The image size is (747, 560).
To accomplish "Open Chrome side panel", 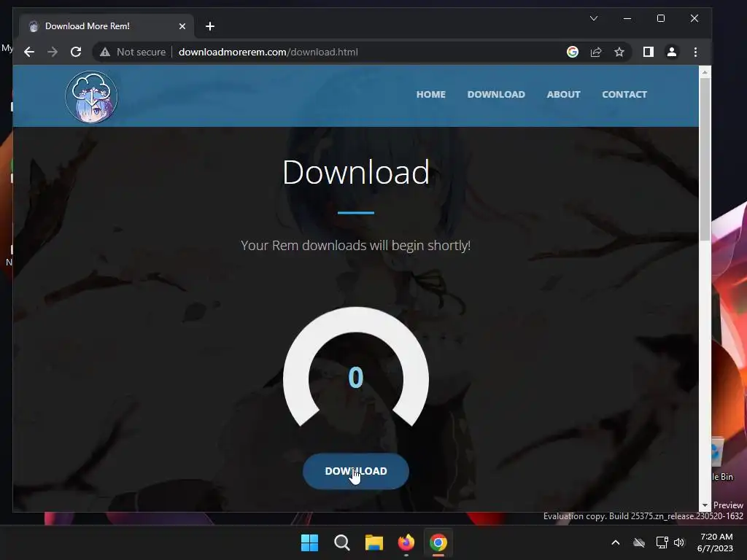I will click(x=649, y=52).
